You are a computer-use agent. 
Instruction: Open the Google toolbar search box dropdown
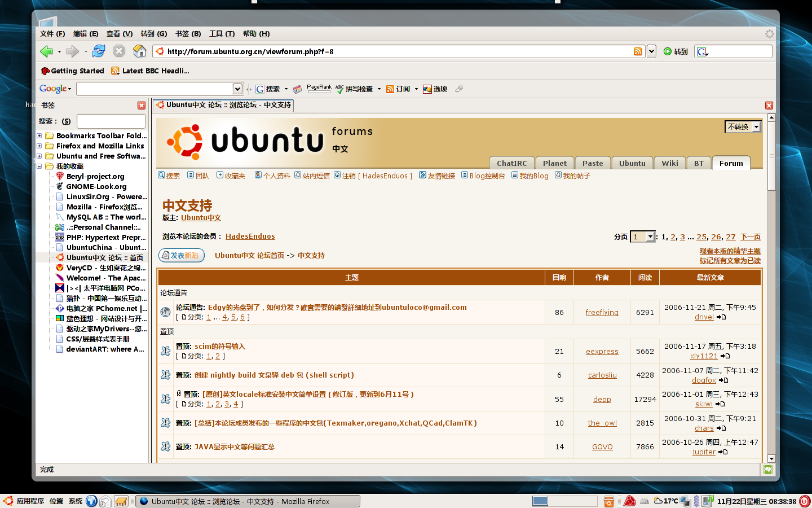click(x=237, y=89)
